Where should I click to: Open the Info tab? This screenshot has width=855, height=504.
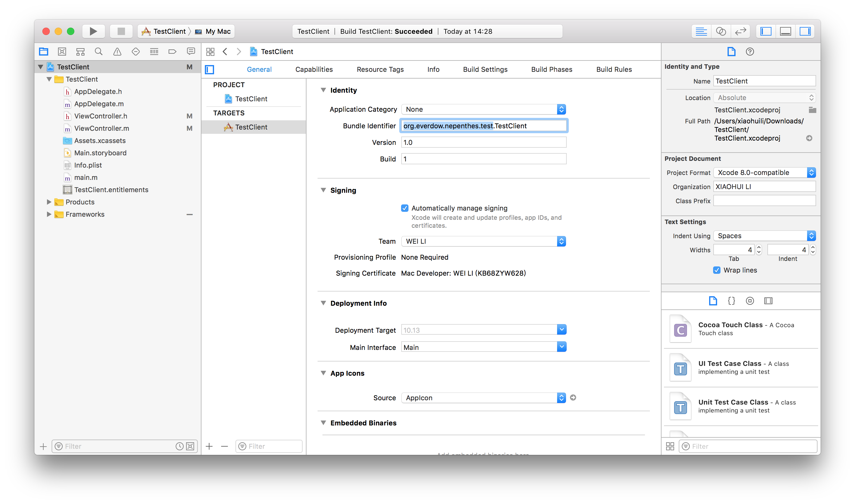tap(433, 70)
